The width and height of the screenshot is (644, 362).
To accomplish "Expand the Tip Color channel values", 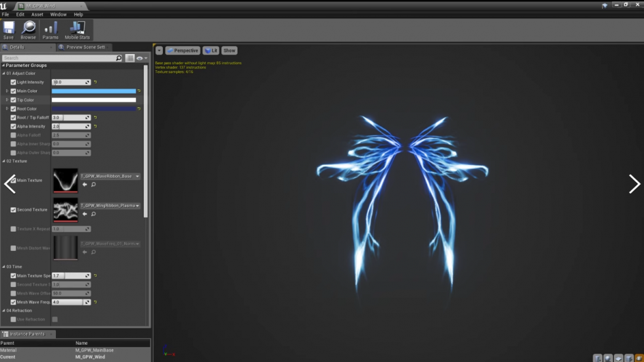I will coord(7,100).
